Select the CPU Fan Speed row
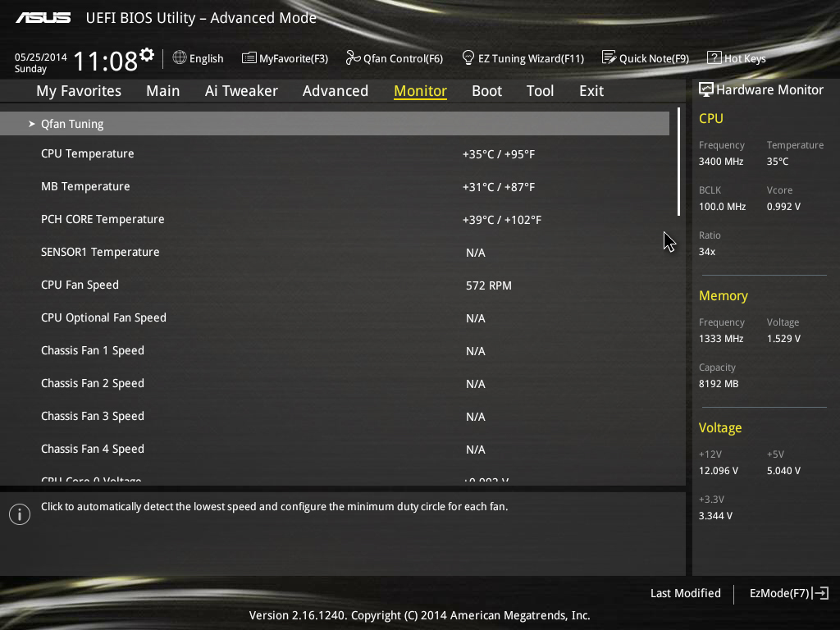The width and height of the screenshot is (840, 630). click(x=335, y=285)
